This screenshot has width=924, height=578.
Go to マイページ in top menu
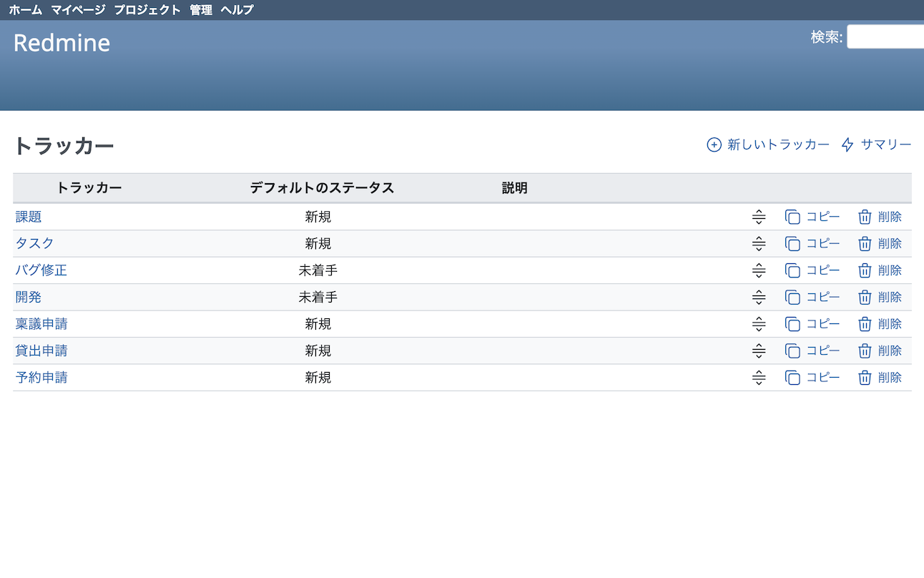tap(78, 10)
